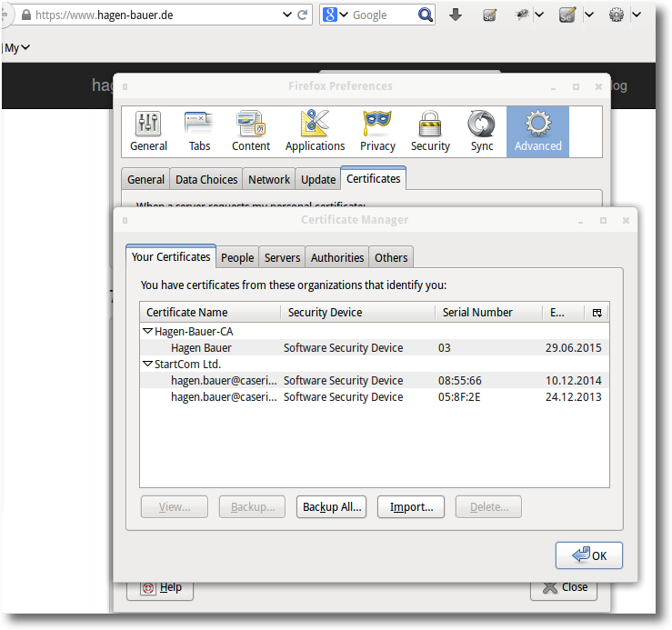Click the expiry date 24.12.2013
Viewport: 672px width, 630px height.
pyautogui.click(x=574, y=397)
